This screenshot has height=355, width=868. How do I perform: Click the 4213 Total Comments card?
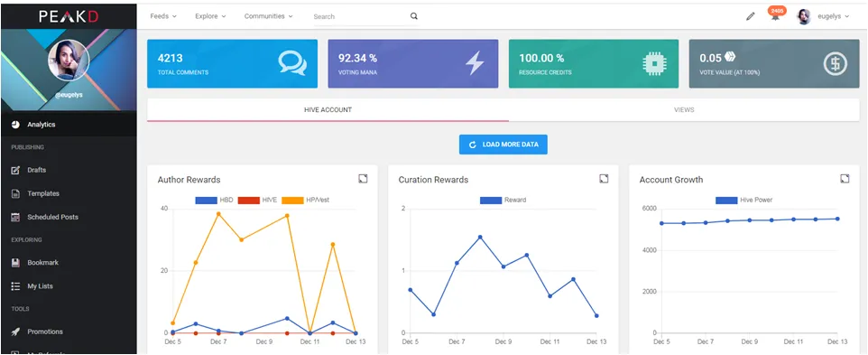tap(233, 64)
